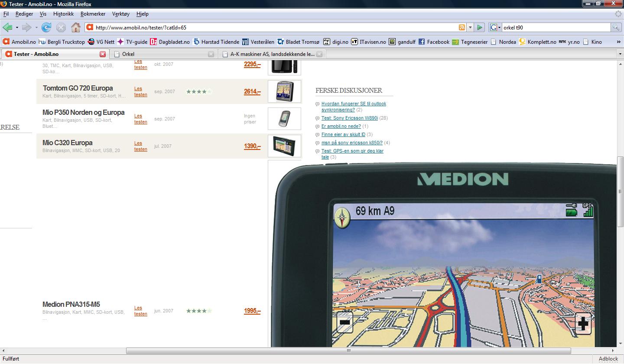Screen dimensions: 624x364
Task: Click the horizontal scrollbar thumb
Action: (x=349, y=351)
